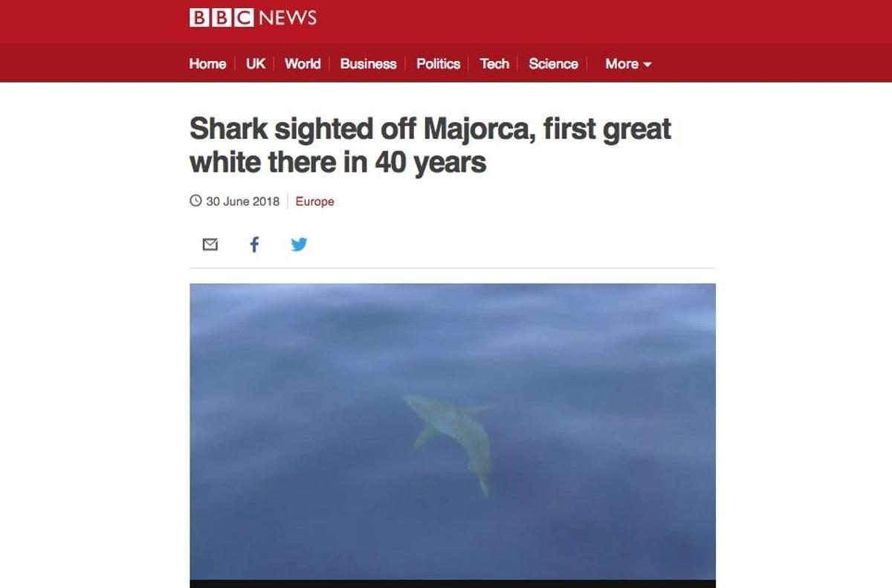Click the black bar under the video
This screenshot has height=588, width=892.
coord(453,584)
